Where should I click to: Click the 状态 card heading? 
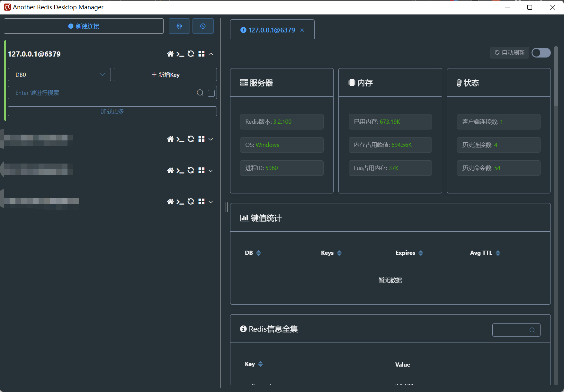[468, 83]
